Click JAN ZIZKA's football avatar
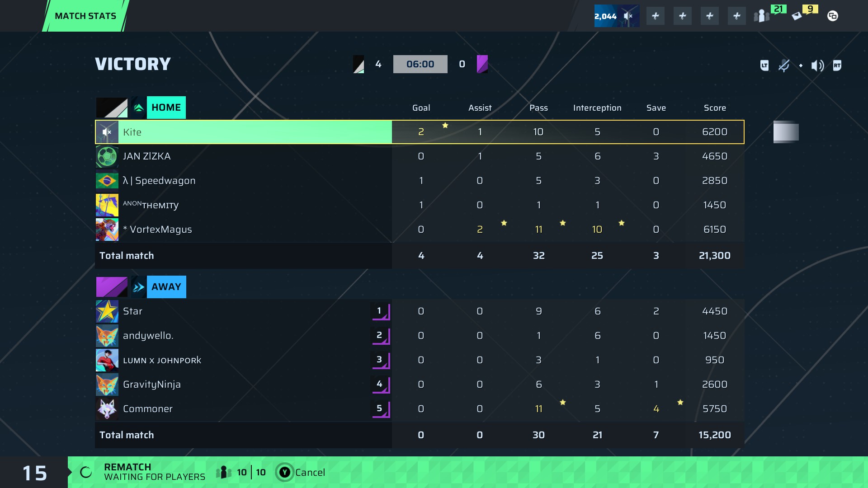This screenshot has width=868, height=488. click(x=107, y=156)
